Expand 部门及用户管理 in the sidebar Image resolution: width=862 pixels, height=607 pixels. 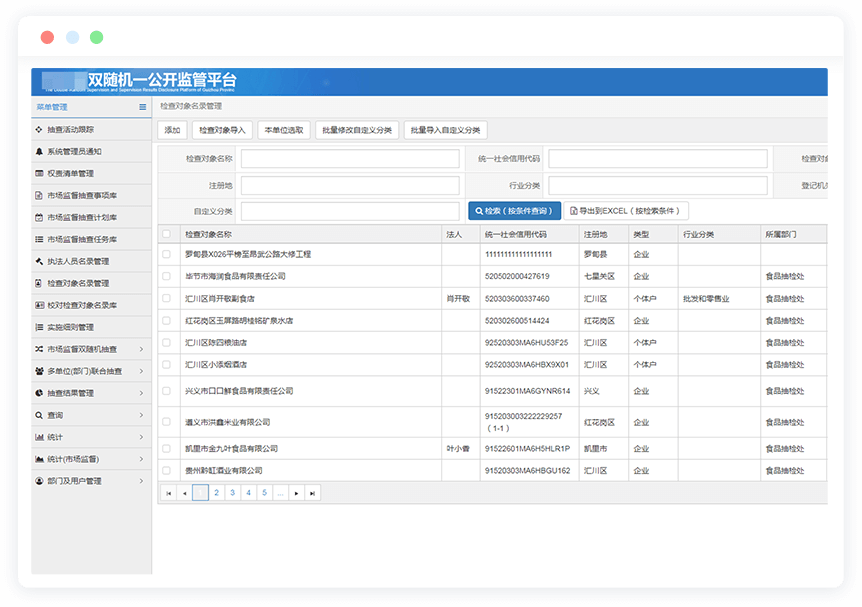point(140,481)
